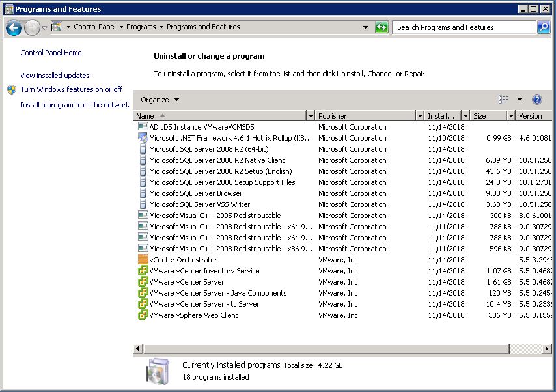The width and height of the screenshot is (556, 392).
Task: Click the change view icon in the toolbar
Action: click(504, 100)
